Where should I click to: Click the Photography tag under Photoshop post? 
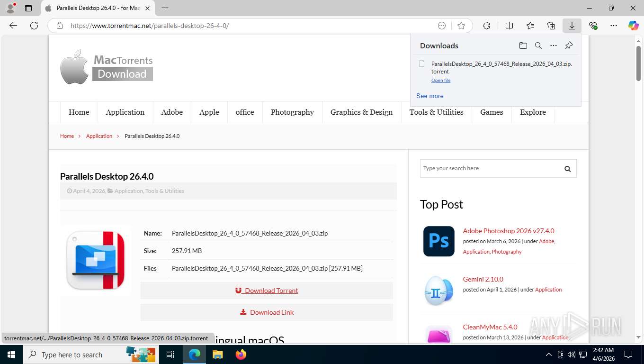pos(507,252)
